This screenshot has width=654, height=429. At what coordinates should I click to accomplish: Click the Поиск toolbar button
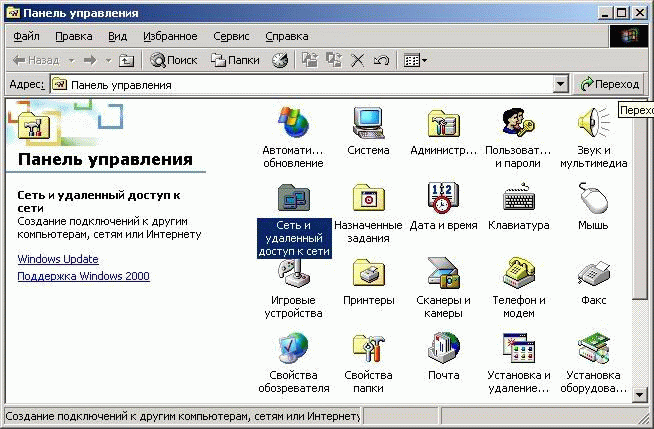click(x=174, y=60)
